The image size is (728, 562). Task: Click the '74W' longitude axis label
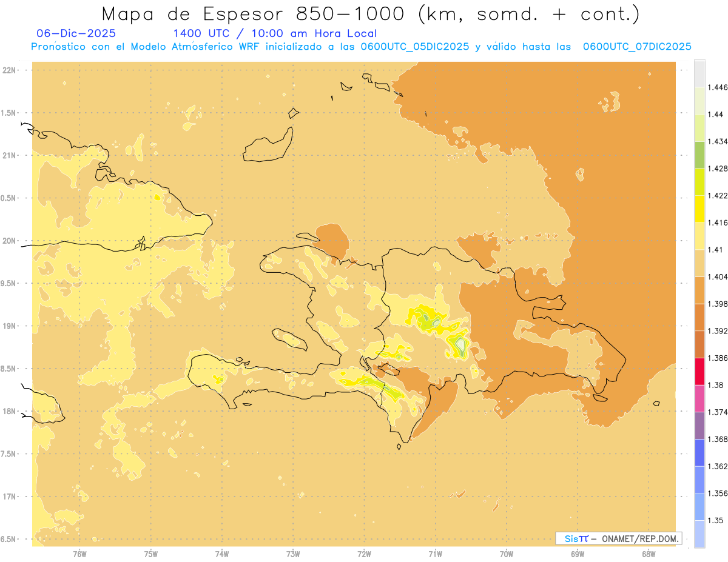[x=222, y=554]
